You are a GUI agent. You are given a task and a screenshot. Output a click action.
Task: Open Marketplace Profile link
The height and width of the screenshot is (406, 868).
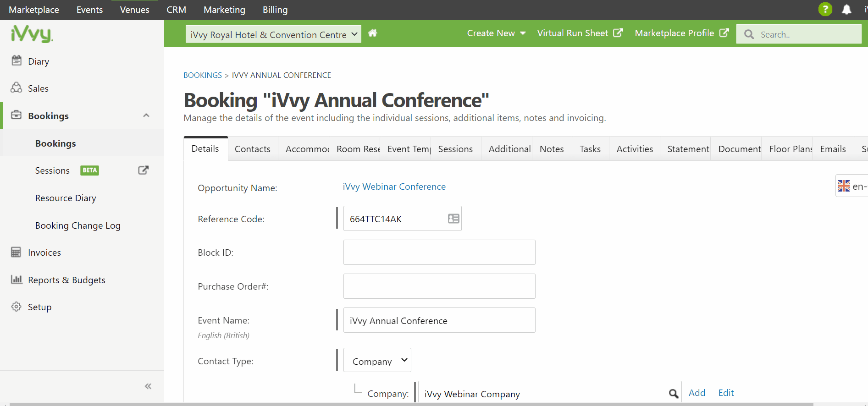click(674, 33)
